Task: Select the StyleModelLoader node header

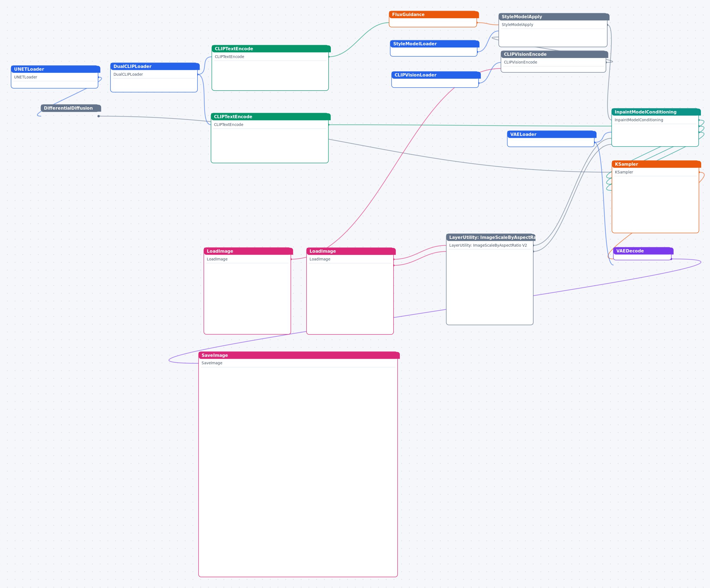Action: tap(434, 44)
